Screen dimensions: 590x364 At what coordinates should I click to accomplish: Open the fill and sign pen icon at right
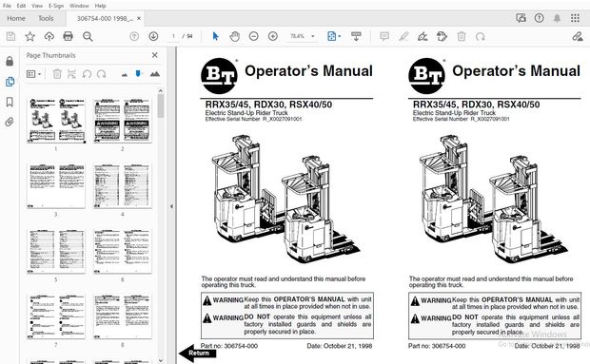pyautogui.click(x=578, y=36)
